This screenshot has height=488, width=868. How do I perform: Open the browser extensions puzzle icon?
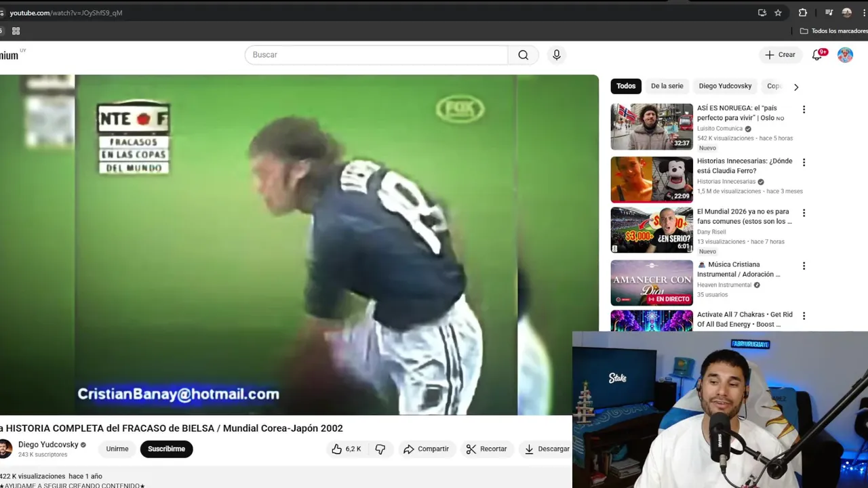pos(803,13)
